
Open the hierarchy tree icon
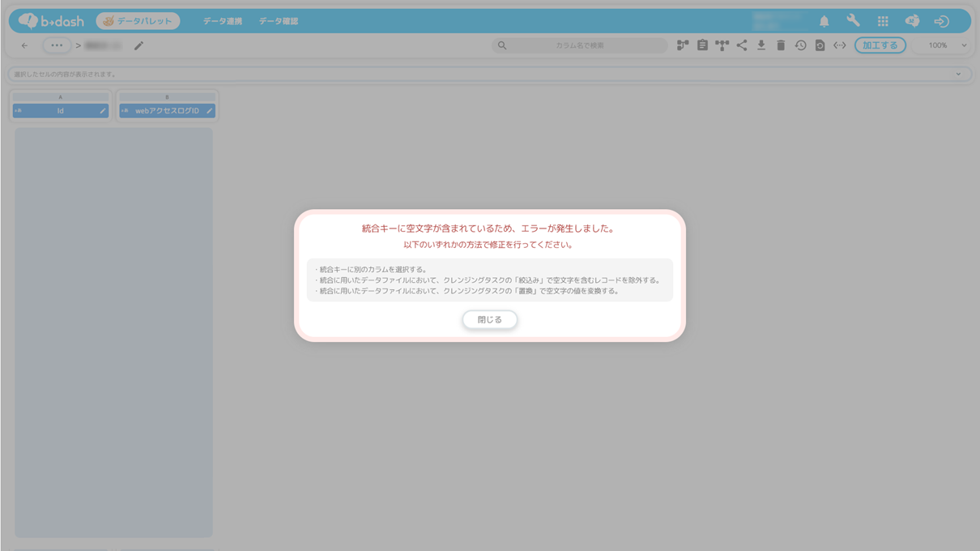722,45
